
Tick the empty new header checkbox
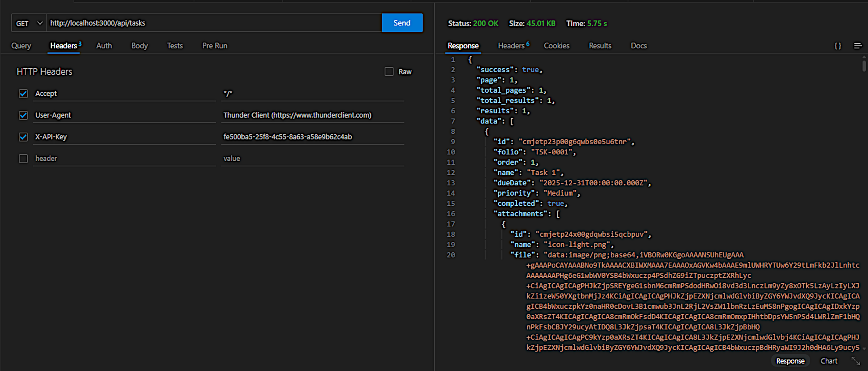(x=23, y=159)
